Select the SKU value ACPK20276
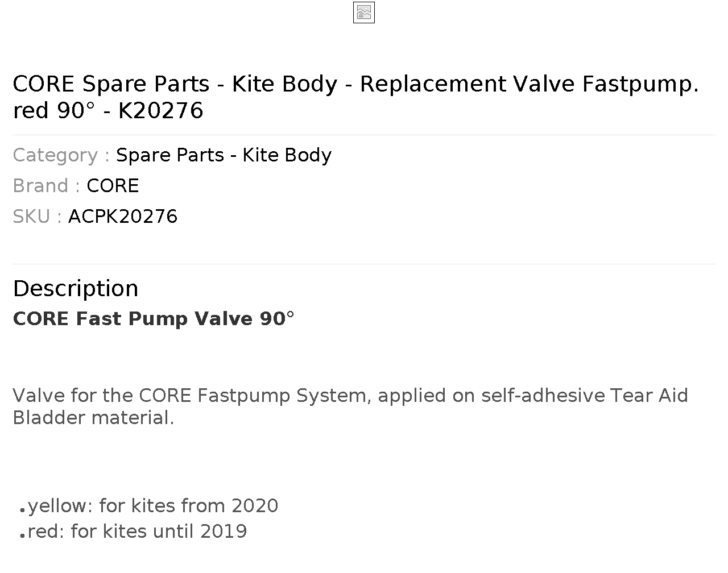 123,217
